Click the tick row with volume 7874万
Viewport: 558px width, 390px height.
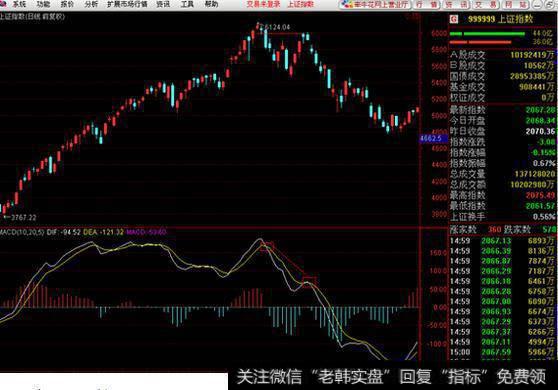[x=502, y=261]
